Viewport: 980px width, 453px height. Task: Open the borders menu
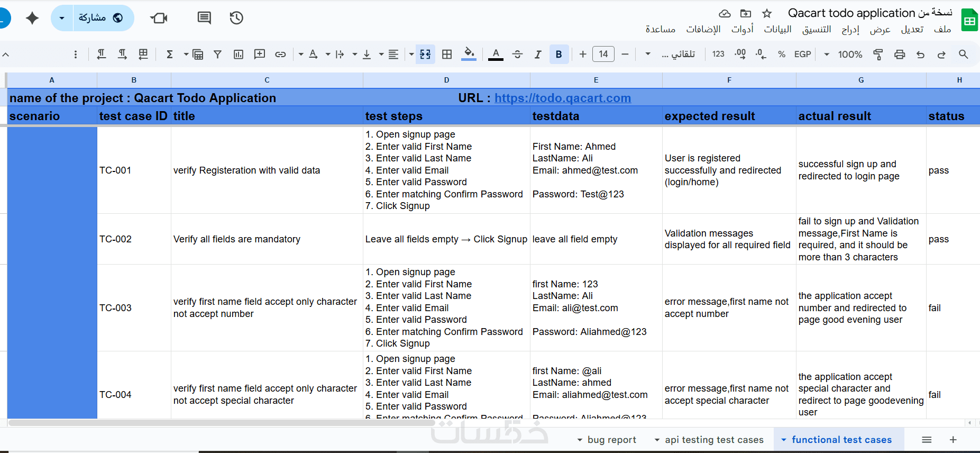[447, 54]
